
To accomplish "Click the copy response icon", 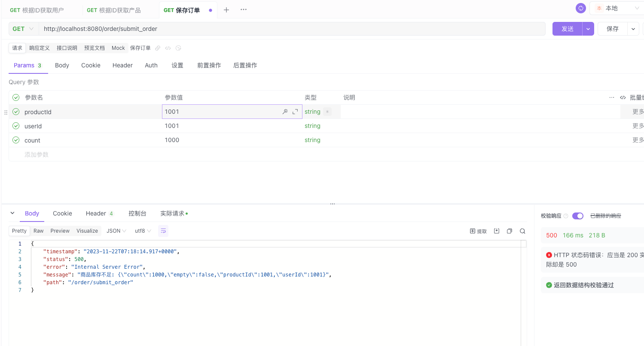I will (x=510, y=231).
